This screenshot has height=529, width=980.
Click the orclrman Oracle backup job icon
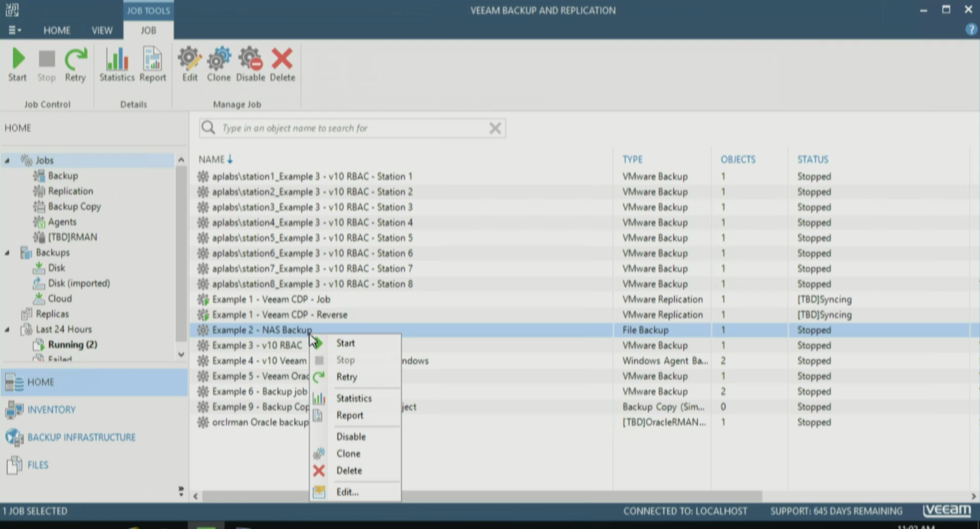tap(203, 422)
